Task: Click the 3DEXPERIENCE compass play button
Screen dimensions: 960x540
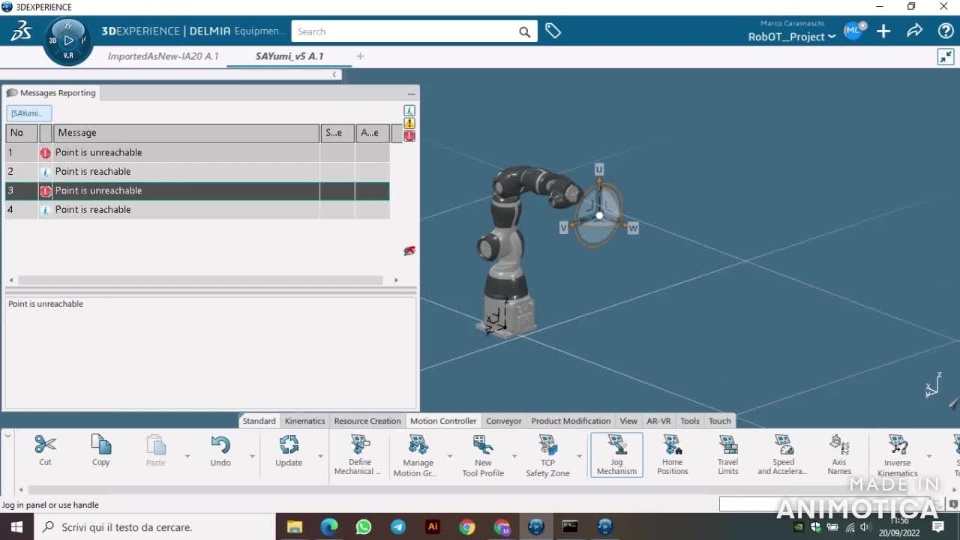Action: tap(69, 40)
